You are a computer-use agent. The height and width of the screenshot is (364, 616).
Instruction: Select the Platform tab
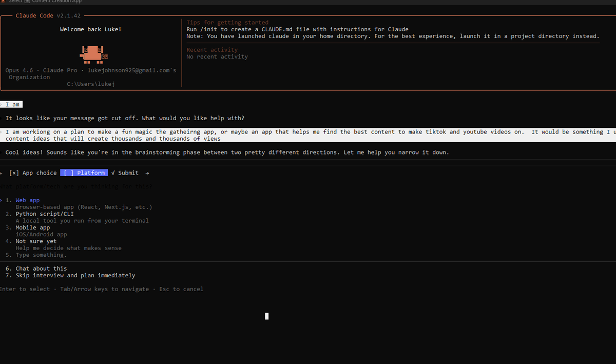[x=84, y=173]
